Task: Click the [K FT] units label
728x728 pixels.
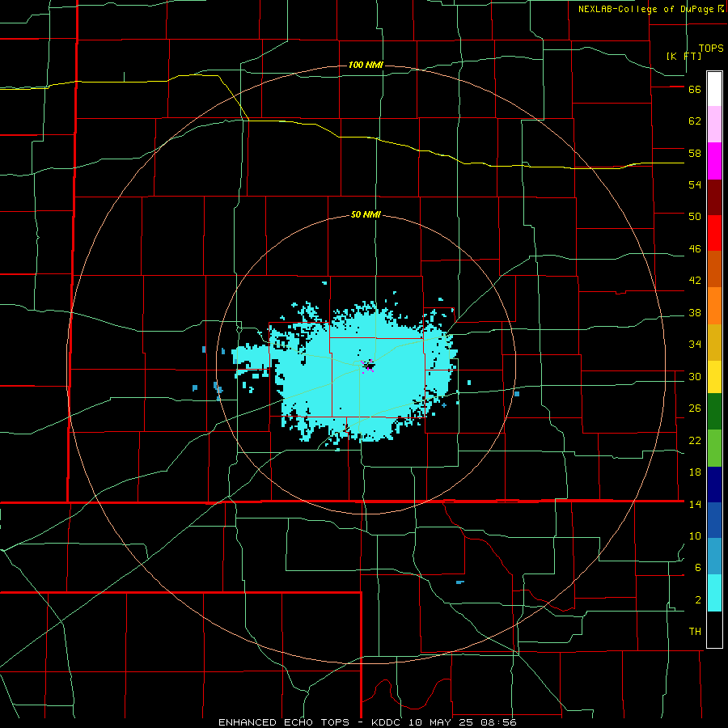Action: 684,56
